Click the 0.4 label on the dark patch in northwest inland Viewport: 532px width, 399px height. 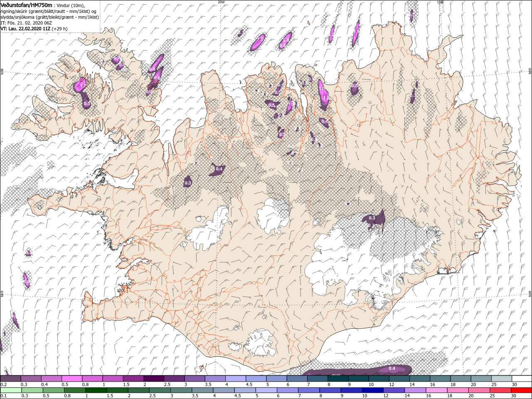pyautogui.click(x=219, y=169)
